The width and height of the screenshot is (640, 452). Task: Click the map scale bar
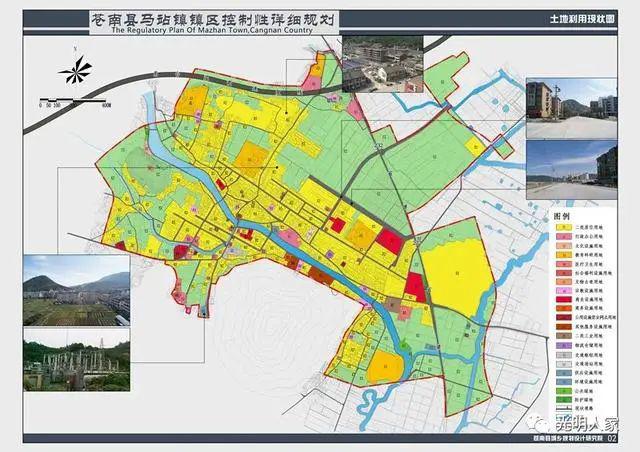coord(75,100)
